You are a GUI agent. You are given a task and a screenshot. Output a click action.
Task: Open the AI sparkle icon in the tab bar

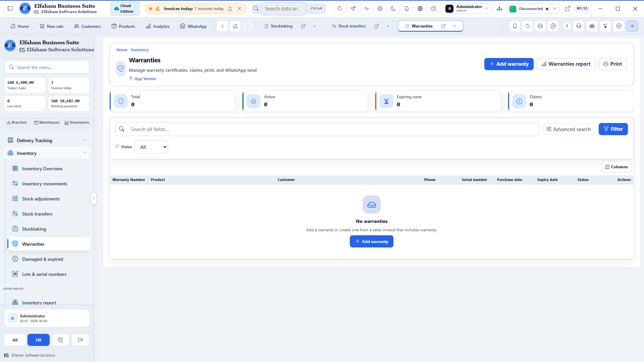[x=605, y=26]
